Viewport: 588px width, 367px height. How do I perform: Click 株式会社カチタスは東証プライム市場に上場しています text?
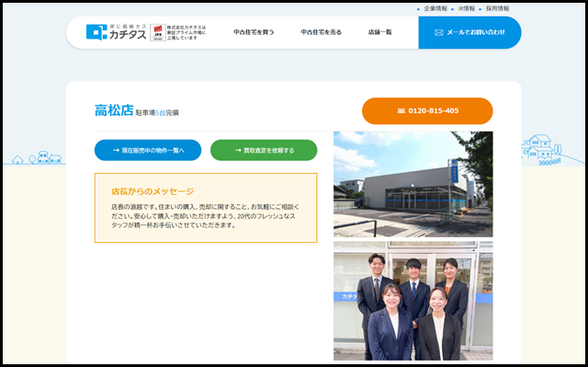(x=187, y=32)
